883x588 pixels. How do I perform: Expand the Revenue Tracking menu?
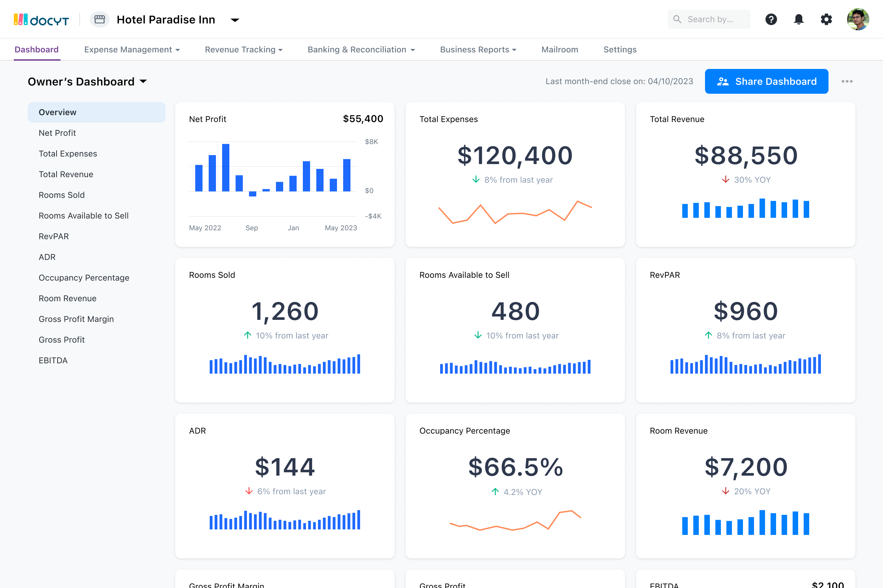pos(244,49)
